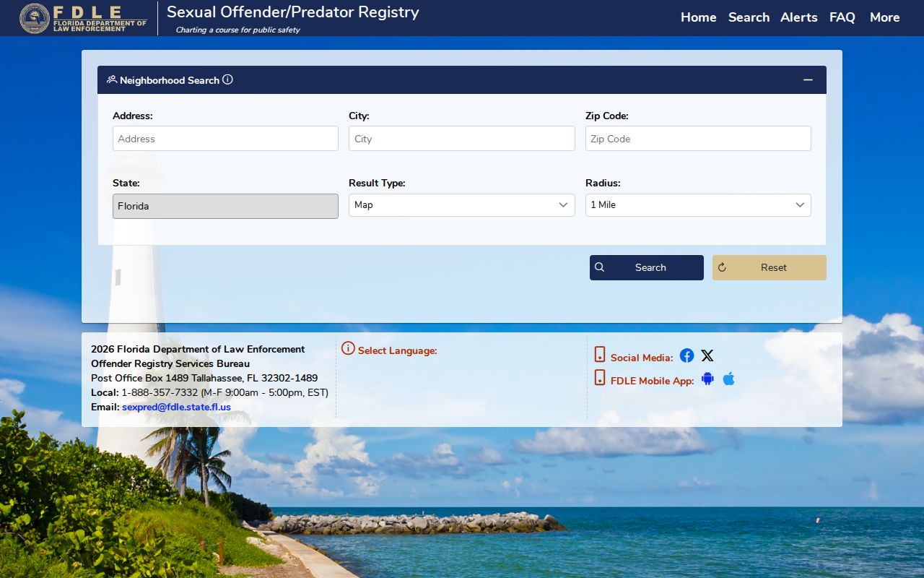Click 'Charting a course for public safety' tagline
Viewport: 924px width, 578px height.
point(237,30)
